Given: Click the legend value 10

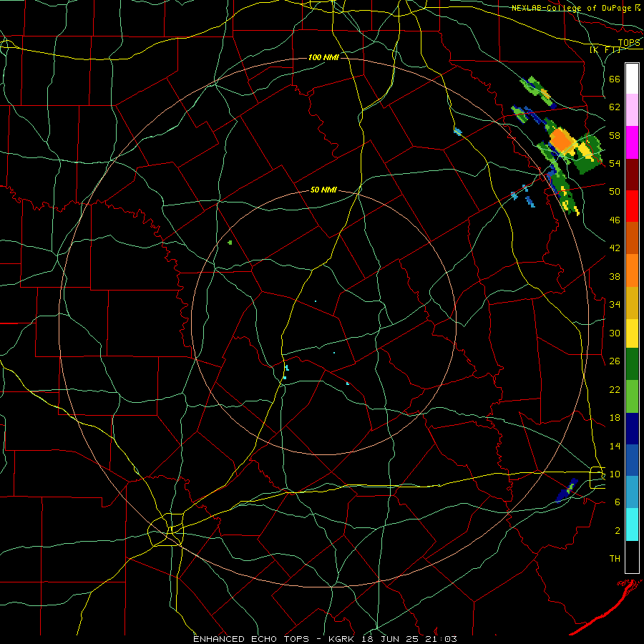Looking at the screenshot, I should coord(615,474).
